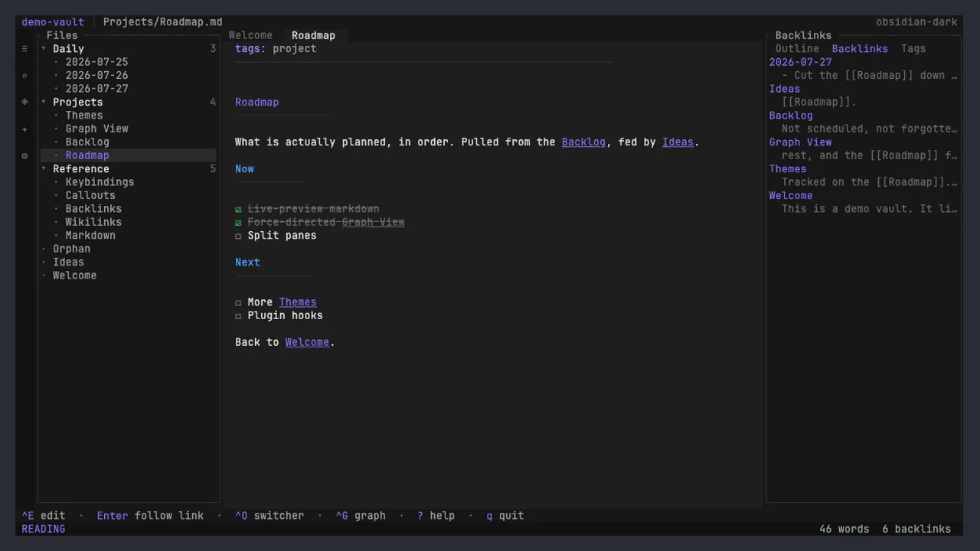Open the Tags tab in right panel
Image resolution: width=980 pixels, height=551 pixels.
(913, 49)
